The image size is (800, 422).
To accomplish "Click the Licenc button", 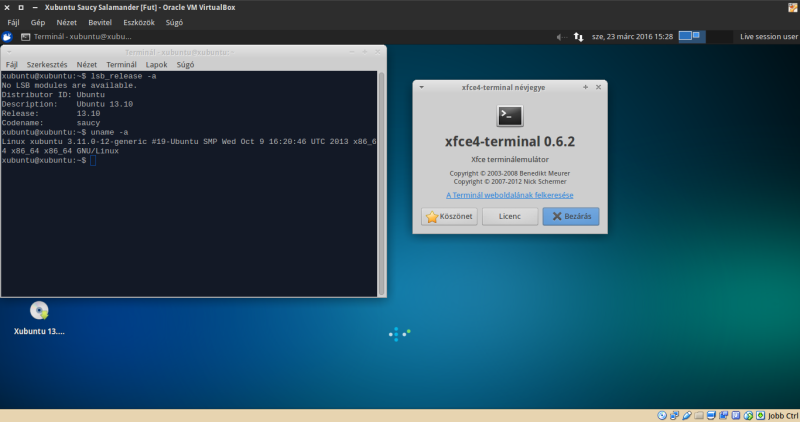I will (x=510, y=216).
